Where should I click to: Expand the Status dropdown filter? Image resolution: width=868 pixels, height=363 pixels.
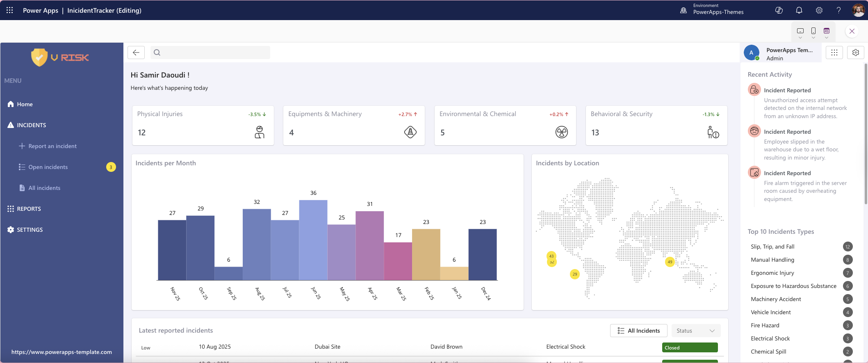point(696,331)
